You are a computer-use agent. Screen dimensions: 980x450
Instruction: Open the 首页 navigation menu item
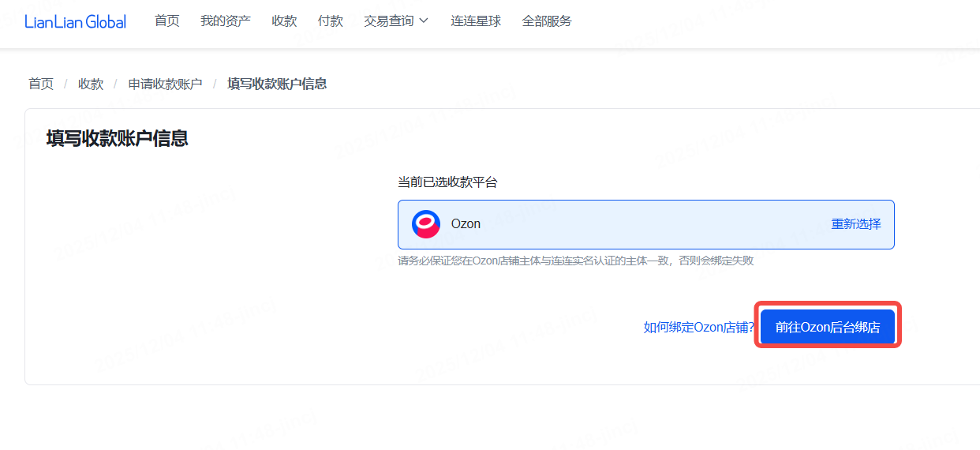pyautogui.click(x=167, y=21)
